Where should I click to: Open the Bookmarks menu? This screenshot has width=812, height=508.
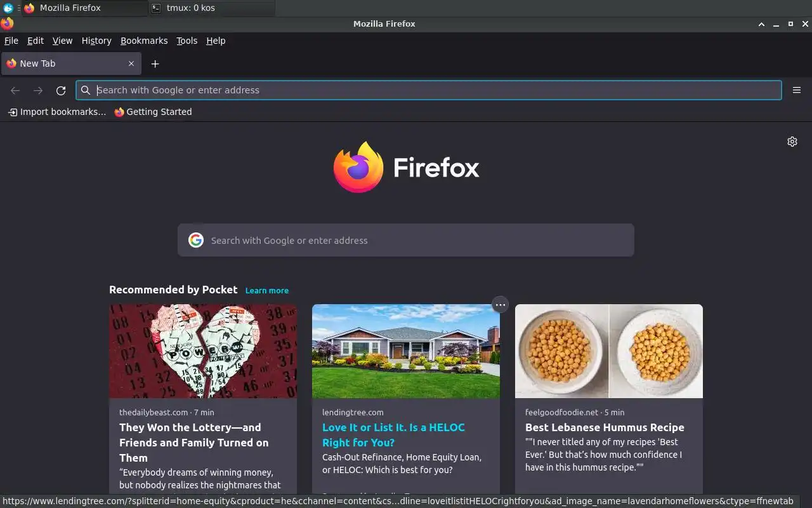tap(144, 41)
